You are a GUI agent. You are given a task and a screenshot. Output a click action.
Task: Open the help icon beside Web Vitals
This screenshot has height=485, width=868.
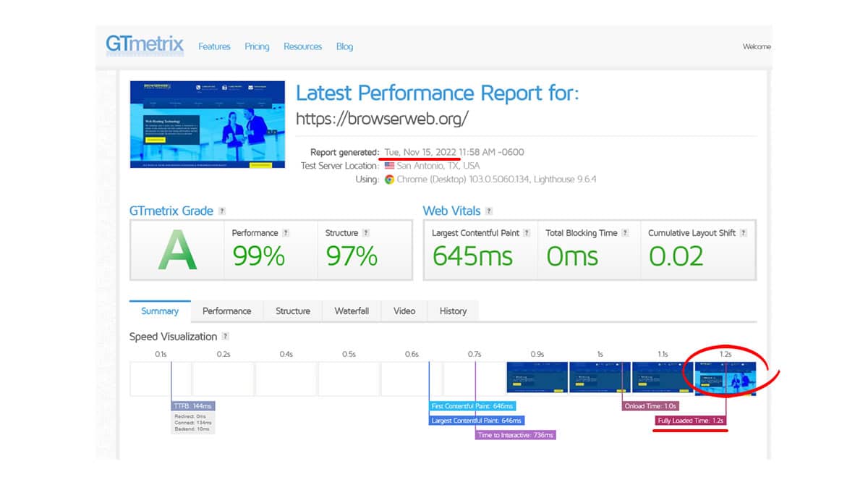click(489, 211)
